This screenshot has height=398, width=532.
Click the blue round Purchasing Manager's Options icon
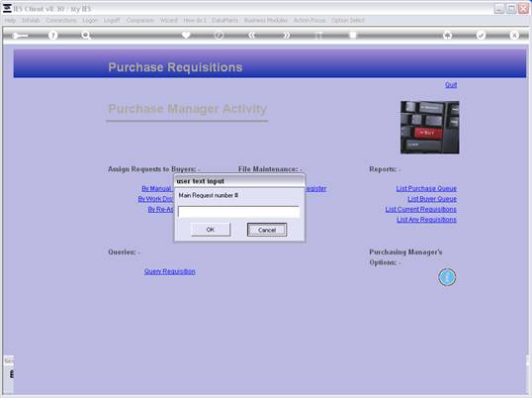tap(447, 277)
